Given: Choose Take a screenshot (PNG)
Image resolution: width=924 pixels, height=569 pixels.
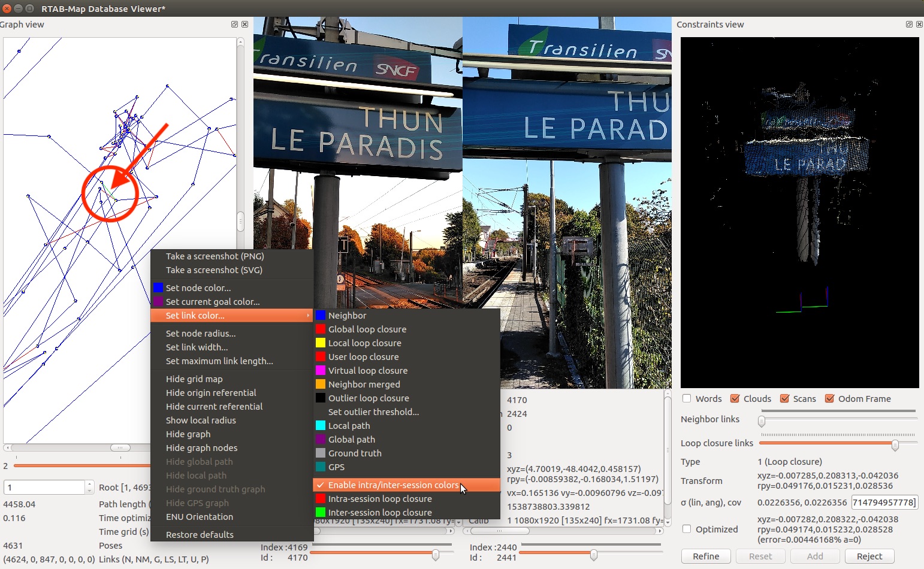Looking at the screenshot, I should point(215,256).
